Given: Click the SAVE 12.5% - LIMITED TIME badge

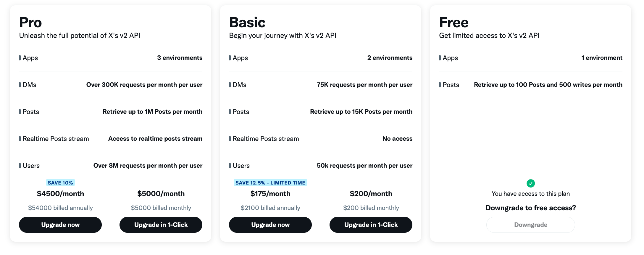Looking at the screenshot, I should click(270, 183).
